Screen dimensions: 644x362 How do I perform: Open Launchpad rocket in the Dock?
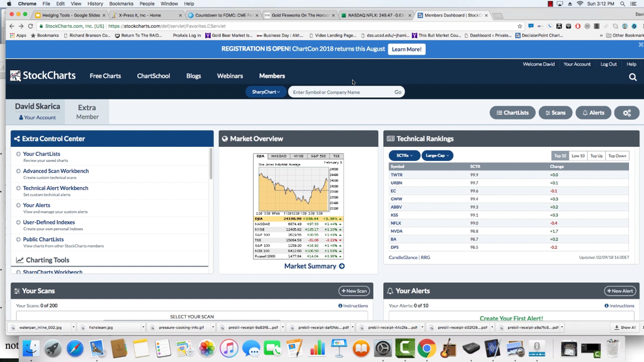click(53, 348)
